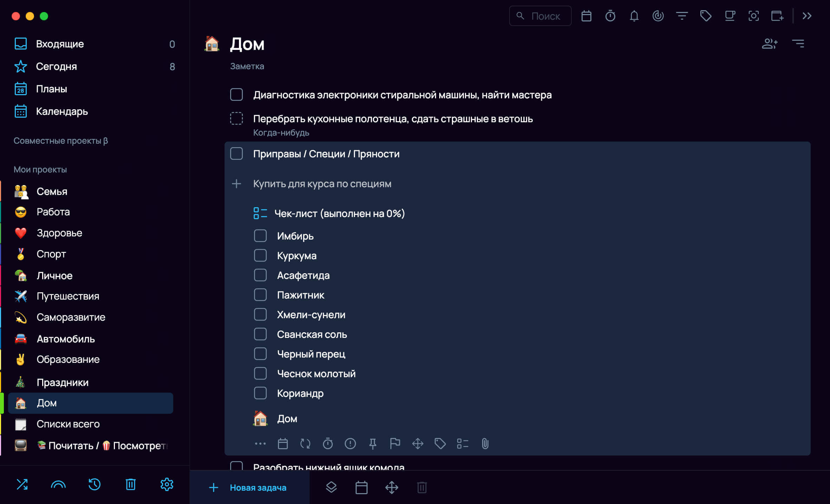
Task: Click the flag icon in task toolbar
Action: [395, 444]
